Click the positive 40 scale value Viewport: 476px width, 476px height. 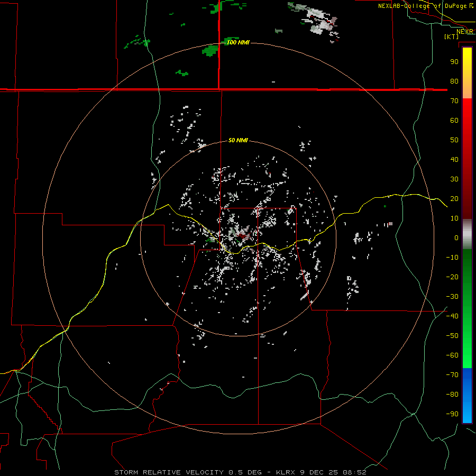(454, 160)
